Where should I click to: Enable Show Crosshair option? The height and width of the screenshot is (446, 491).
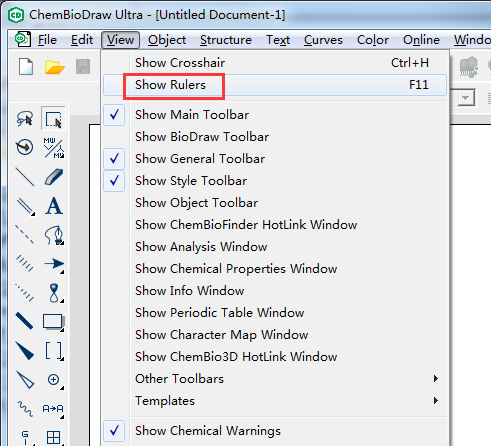pos(275,63)
